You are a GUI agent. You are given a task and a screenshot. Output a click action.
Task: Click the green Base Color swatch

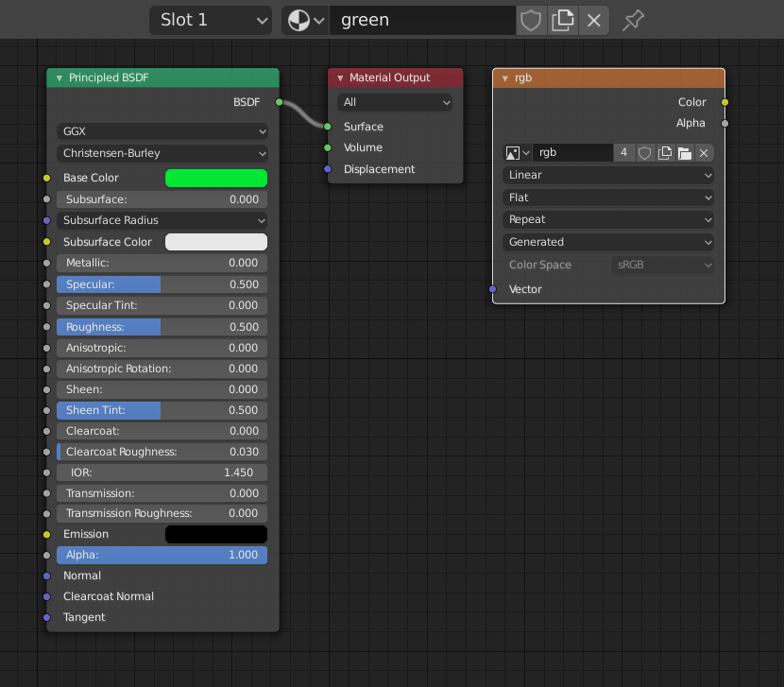(216, 178)
